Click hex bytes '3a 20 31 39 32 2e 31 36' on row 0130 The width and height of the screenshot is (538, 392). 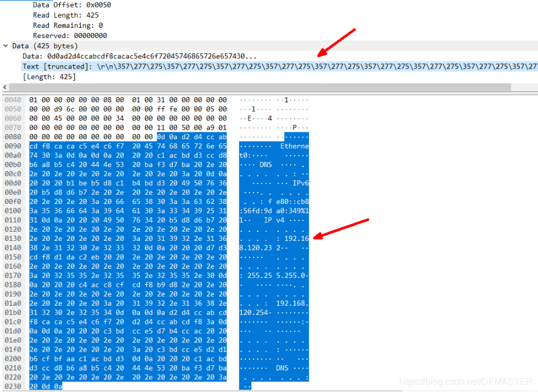(x=180, y=239)
